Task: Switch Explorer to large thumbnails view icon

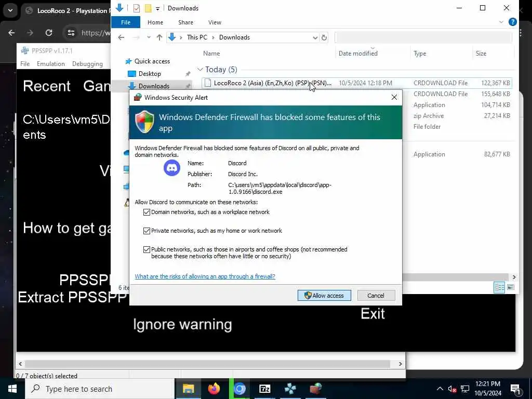Action: click(x=510, y=287)
